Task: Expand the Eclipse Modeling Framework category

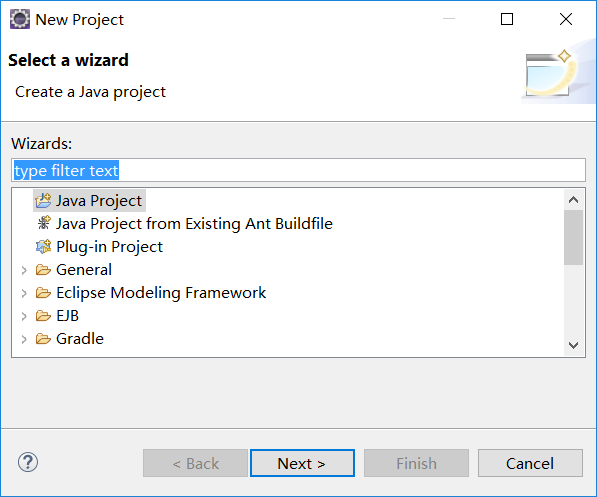Action: point(24,293)
